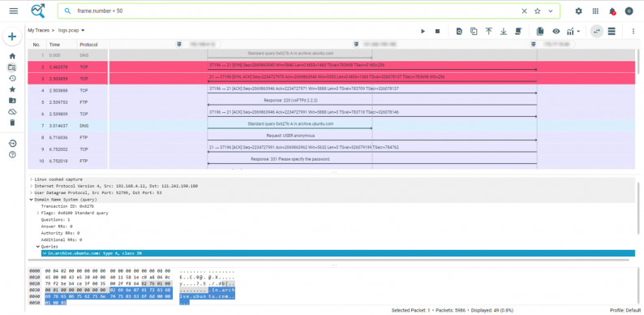
Task: Click the plus button to add a trace
Action: [x=12, y=37]
